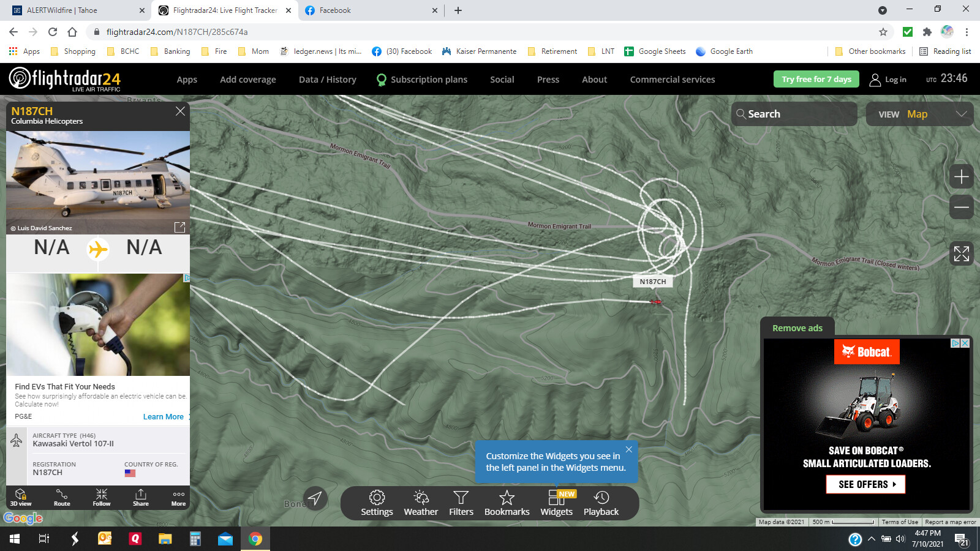Viewport: 980px width, 551px height.
Task: Open Bookmarks star
Action: click(x=507, y=503)
